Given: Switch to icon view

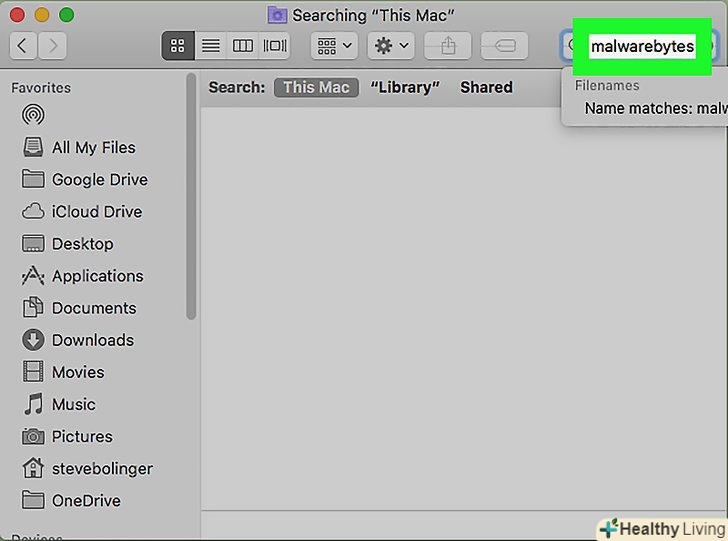Looking at the screenshot, I should click(x=178, y=46).
